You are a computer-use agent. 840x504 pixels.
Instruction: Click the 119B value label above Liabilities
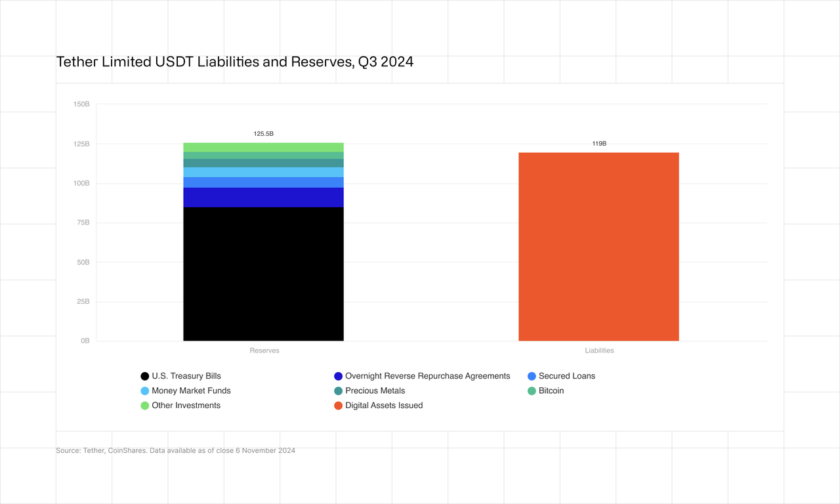click(x=599, y=143)
